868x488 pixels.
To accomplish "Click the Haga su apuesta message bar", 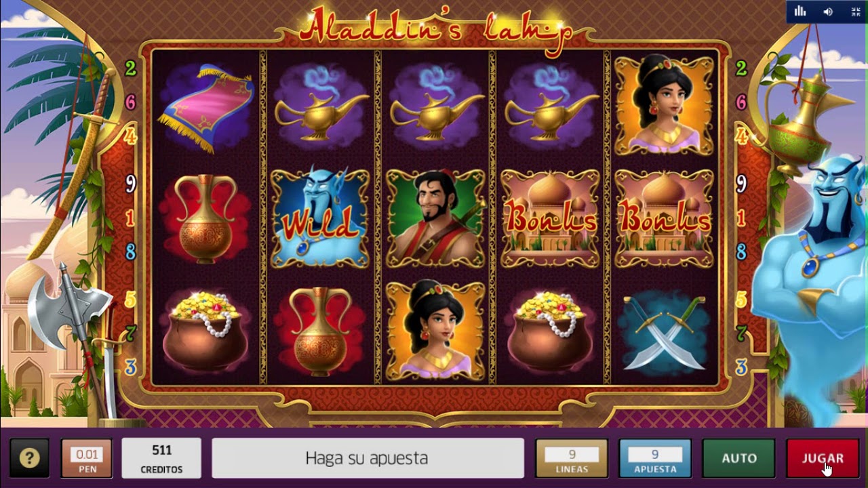I will tap(368, 458).
